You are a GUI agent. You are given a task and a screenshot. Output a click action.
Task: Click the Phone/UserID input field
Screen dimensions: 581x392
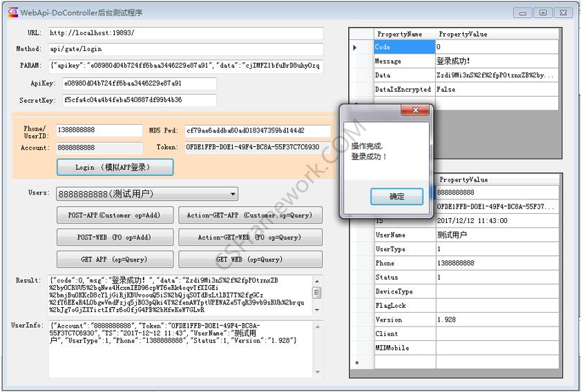point(99,130)
